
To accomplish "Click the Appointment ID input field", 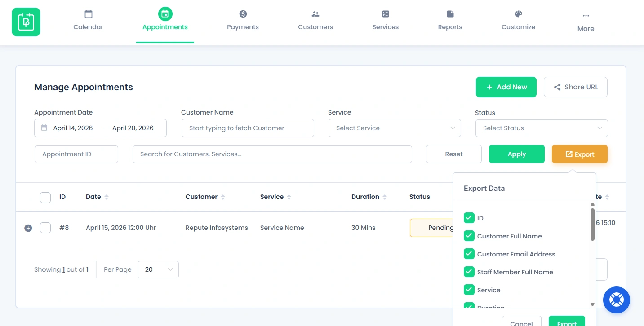I will coord(76,154).
